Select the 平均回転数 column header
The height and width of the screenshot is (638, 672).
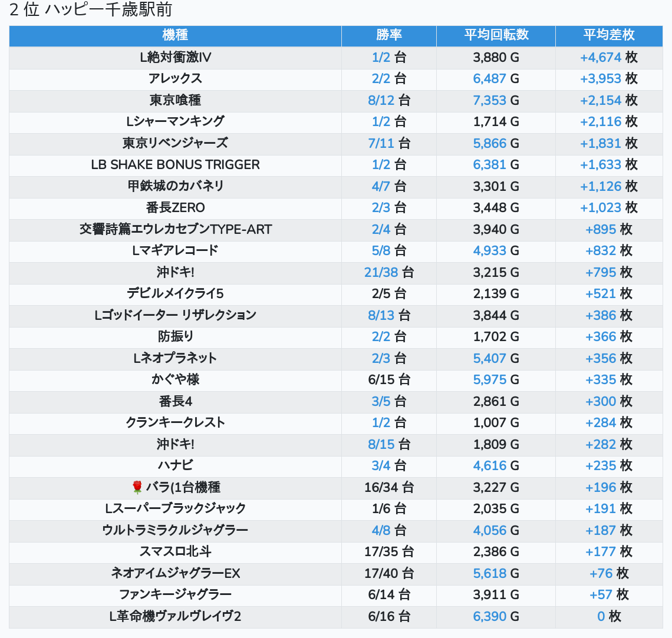[x=496, y=35]
